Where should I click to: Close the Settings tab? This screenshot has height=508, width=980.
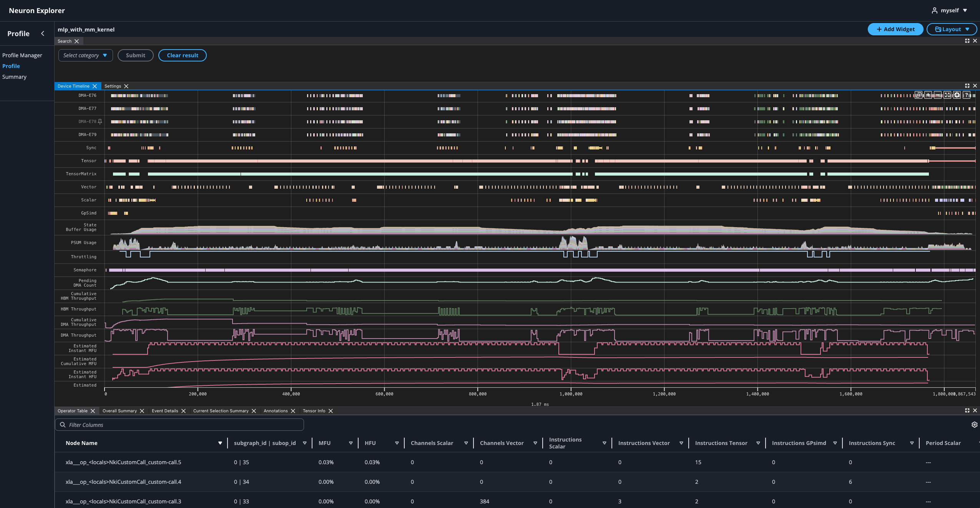point(126,86)
